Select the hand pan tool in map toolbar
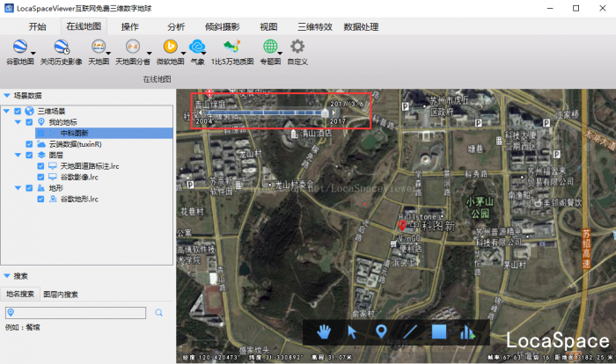616x364 pixels. tap(324, 331)
